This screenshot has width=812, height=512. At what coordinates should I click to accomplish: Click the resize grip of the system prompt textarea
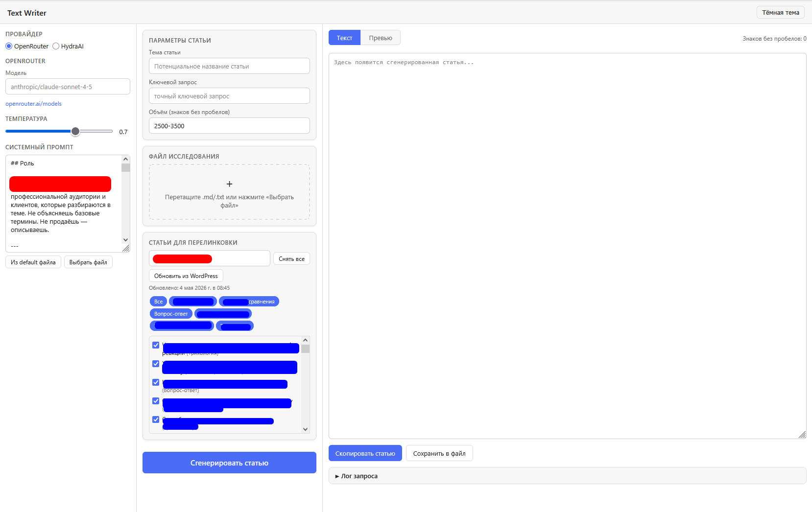tap(126, 248)
